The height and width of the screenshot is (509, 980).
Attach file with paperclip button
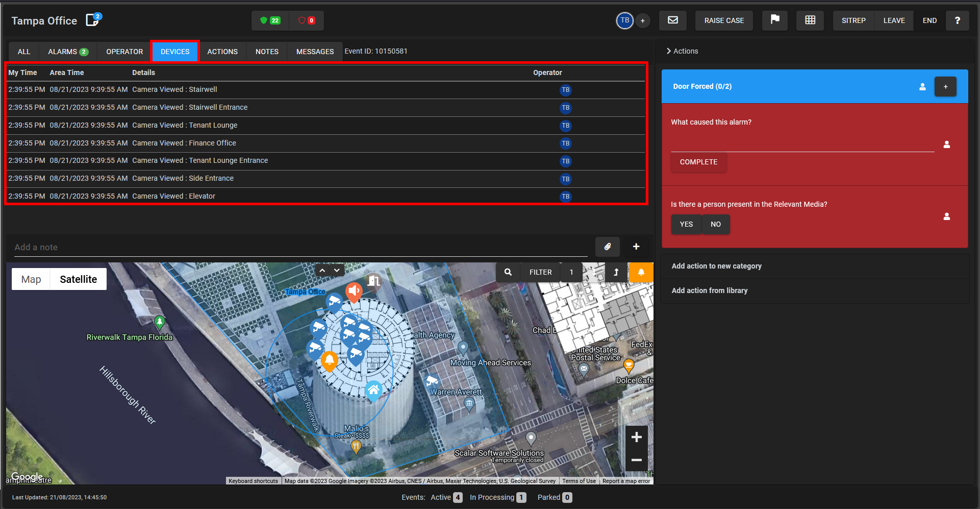pos(608,247)
